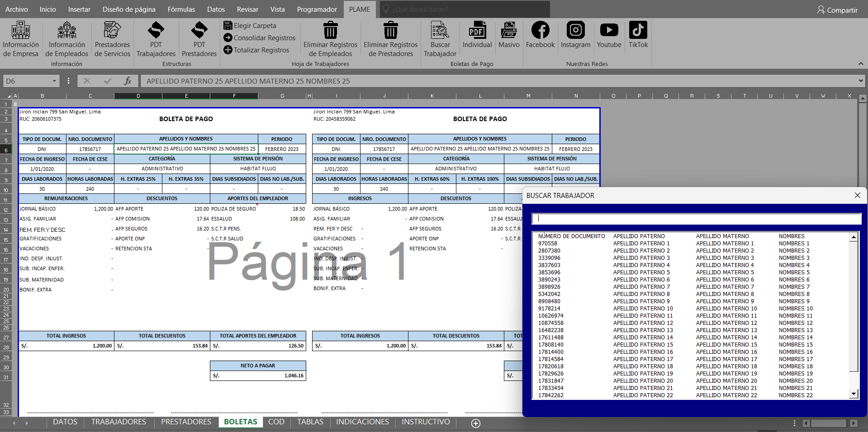Select worker row 17842262 in list

(691, 395)
